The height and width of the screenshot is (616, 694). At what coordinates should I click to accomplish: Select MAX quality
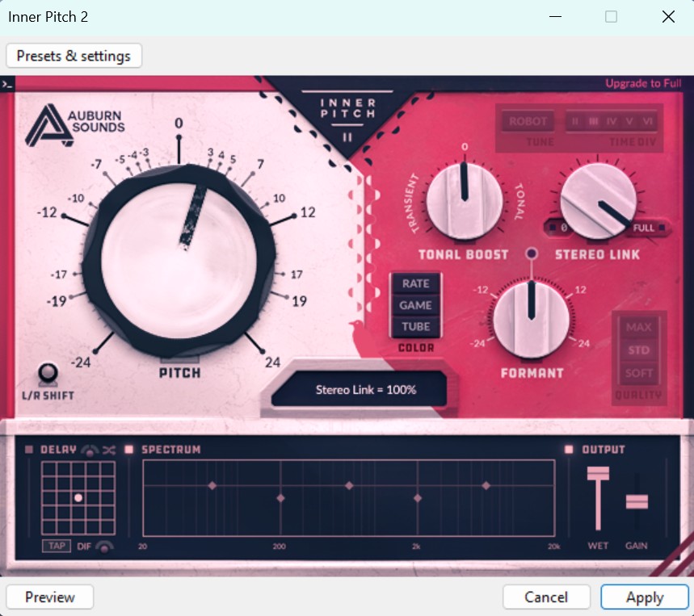tap(639, 327)
